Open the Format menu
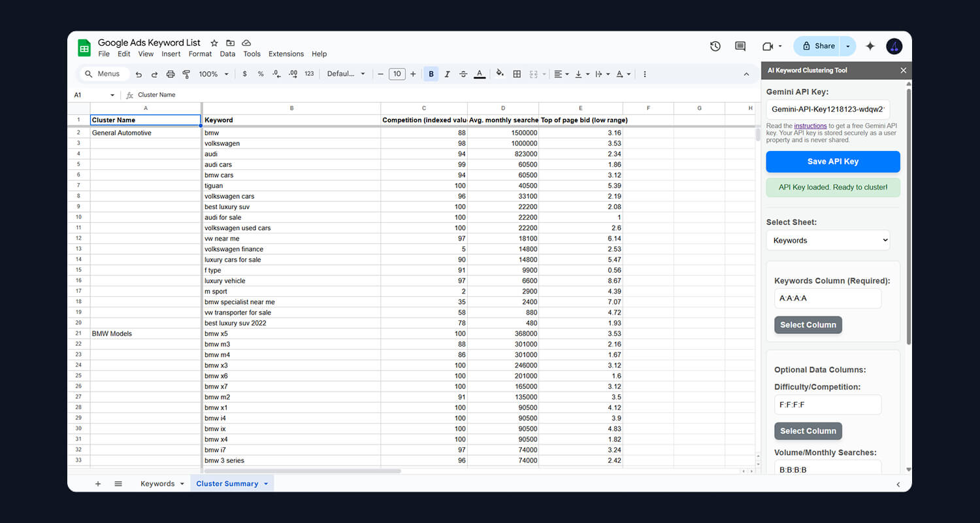 point(200,54)
